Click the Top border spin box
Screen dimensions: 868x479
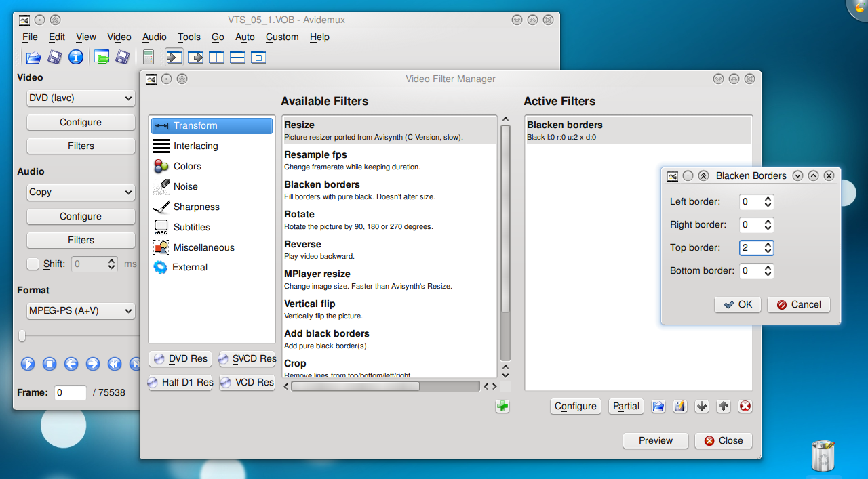pos(756,247)
